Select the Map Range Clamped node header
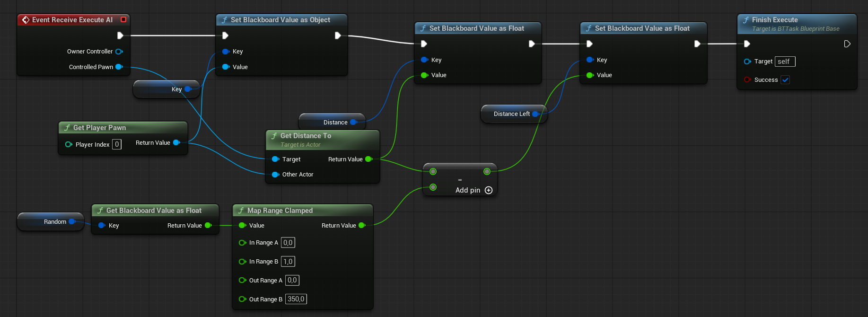Image resolution: width=868 pixels, height=317 pixels. (280, 211)
